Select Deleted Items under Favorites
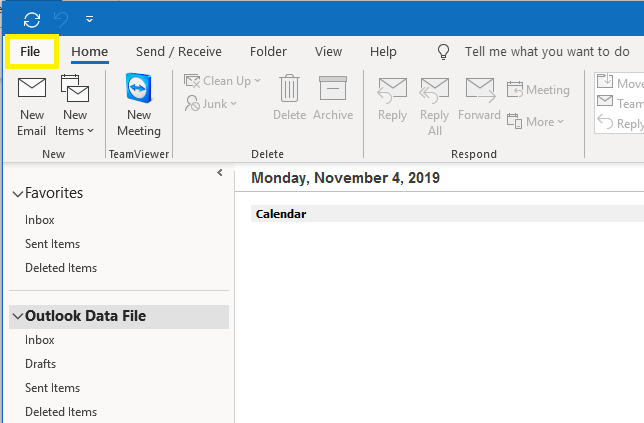 pos(61,268)
